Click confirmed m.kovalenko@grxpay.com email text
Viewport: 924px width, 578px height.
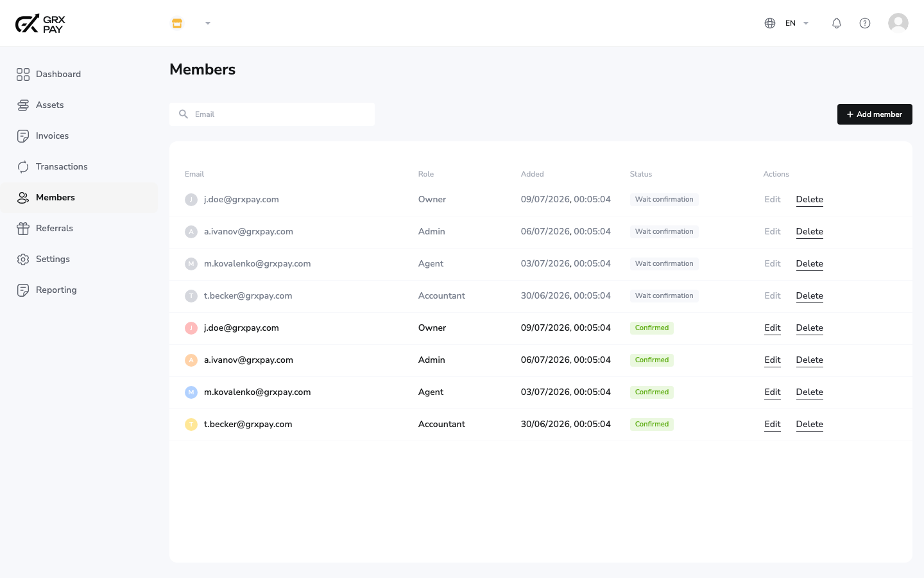coord(257,392)
